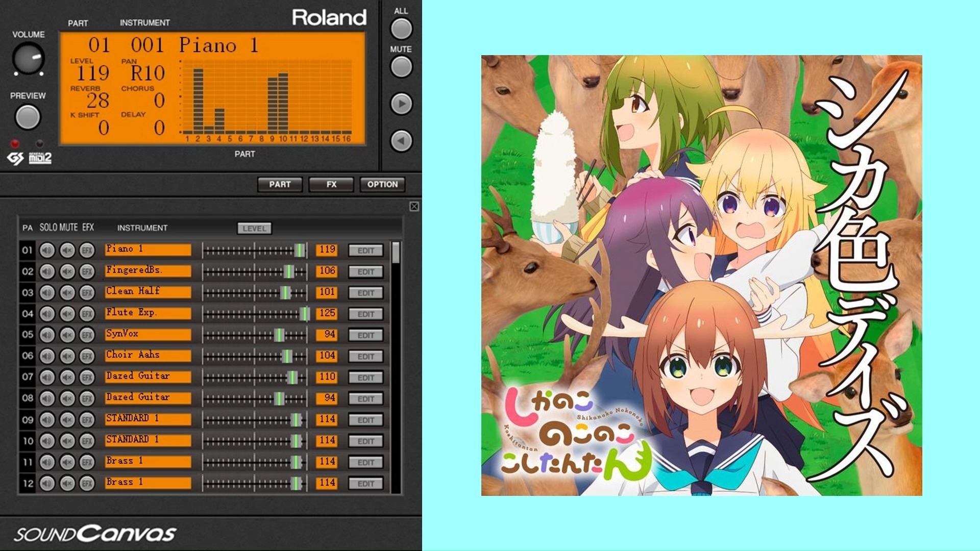Click EDIT for part 07 Dazed Guitar
This screenshot has height=551, width=980.
click(365, 378)
